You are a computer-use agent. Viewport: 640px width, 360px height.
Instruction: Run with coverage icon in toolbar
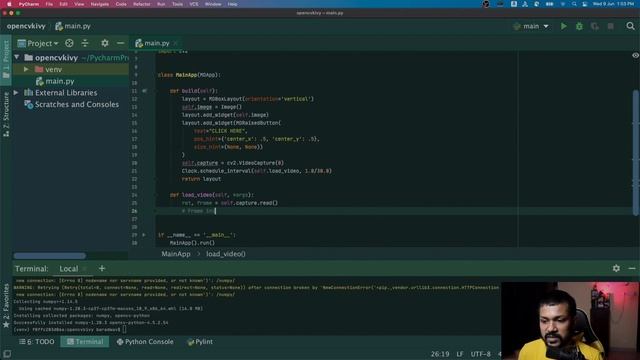(x=595, y=27)
